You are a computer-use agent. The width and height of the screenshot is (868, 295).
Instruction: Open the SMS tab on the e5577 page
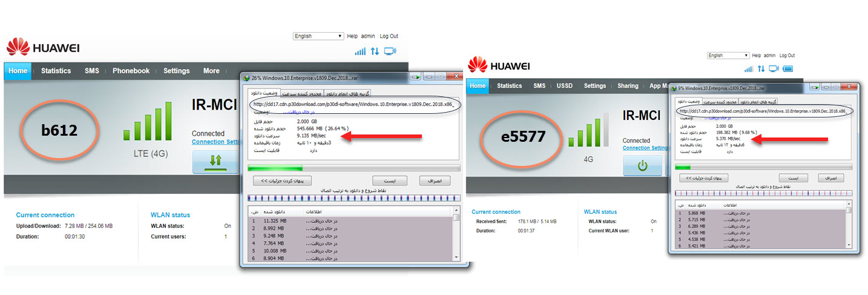pyautogui.click(x=539, y=86)
